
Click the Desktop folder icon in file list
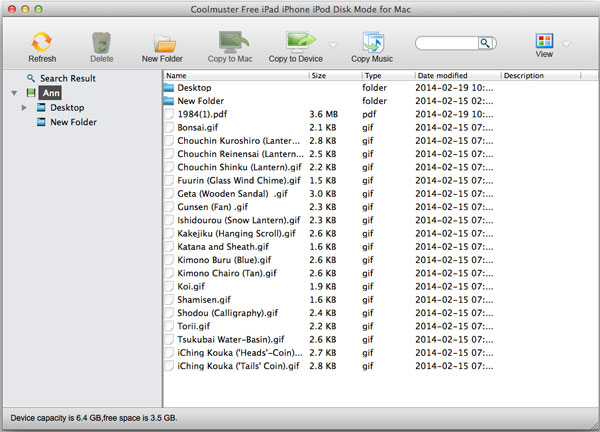(169, 88)
